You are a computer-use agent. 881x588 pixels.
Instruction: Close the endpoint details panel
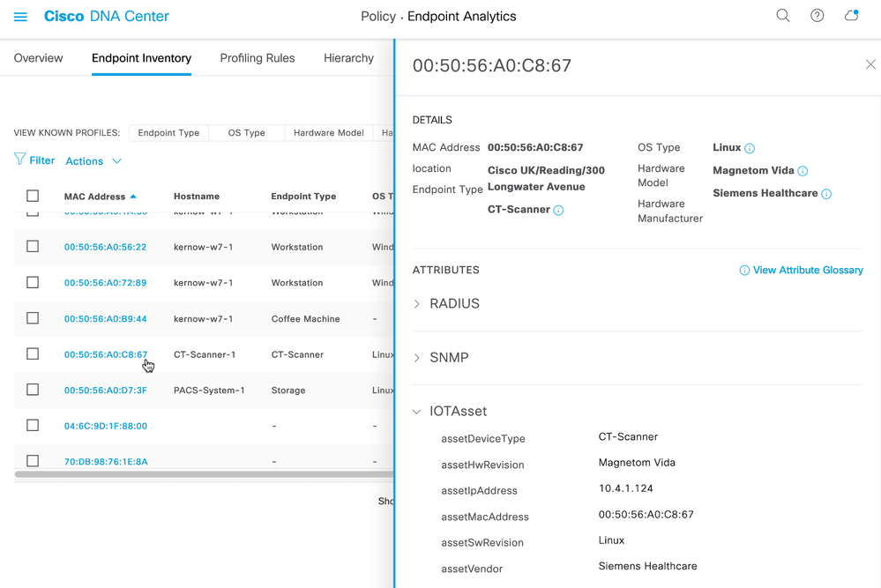point(870,64)
